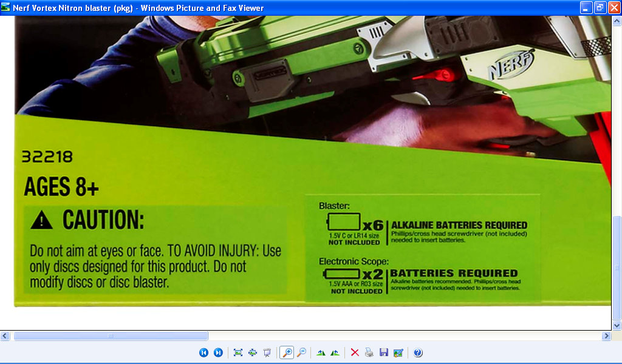Click the Best Fit icon
622x364 pixels.
pos(238,352)
